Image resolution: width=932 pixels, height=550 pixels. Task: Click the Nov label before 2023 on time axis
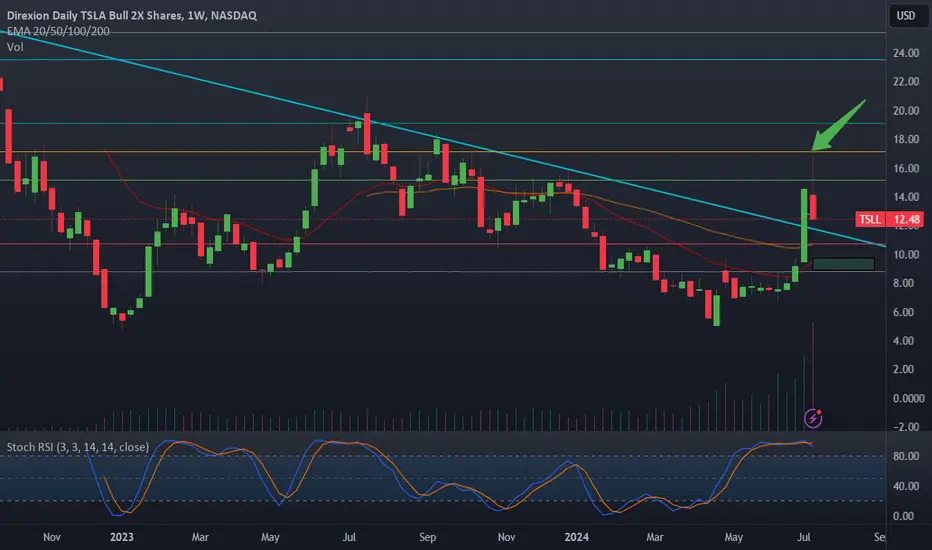[x=52, y=537]
